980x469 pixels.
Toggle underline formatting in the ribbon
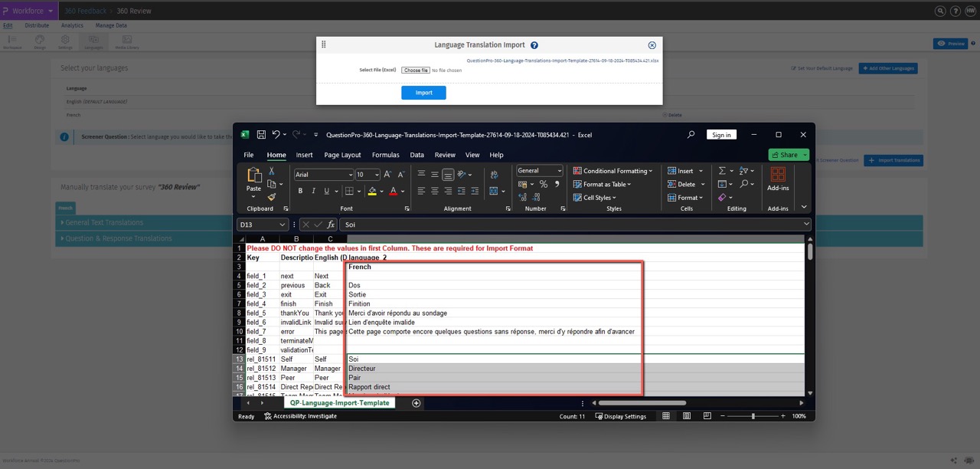(326, 189)
